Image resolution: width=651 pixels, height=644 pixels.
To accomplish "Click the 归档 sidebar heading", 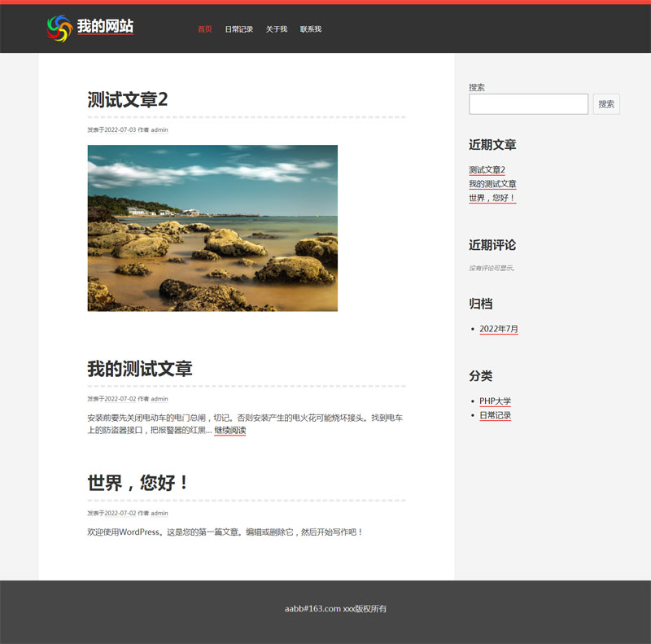I will tap(481, 304).
